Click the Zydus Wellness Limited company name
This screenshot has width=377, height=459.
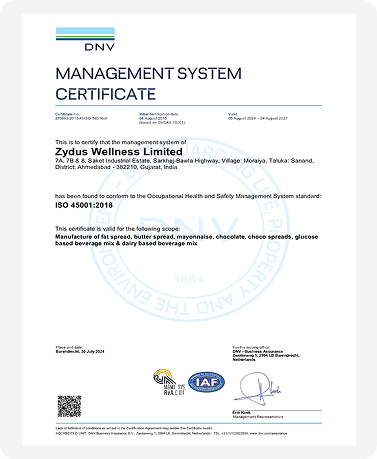coord(119,152)
